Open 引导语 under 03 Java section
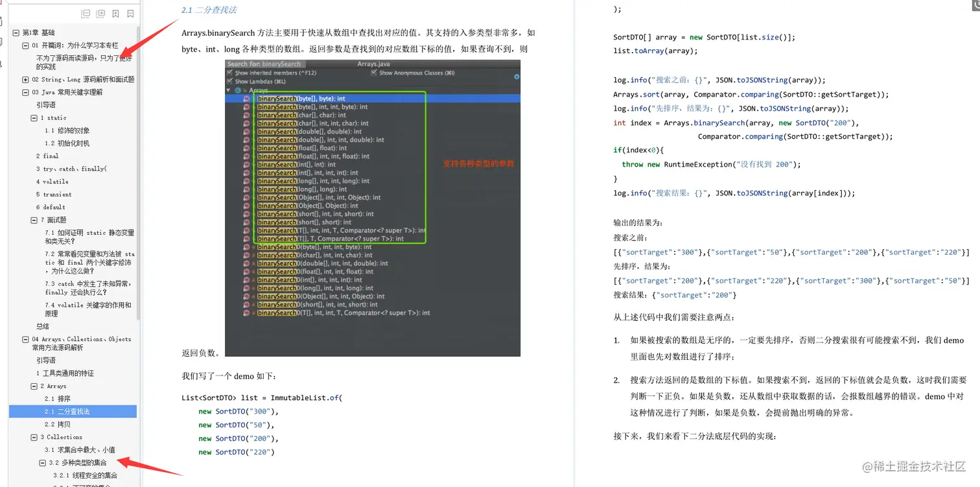Image resolution: width=980 pixels, height=487 pixels. coord(45,105)
